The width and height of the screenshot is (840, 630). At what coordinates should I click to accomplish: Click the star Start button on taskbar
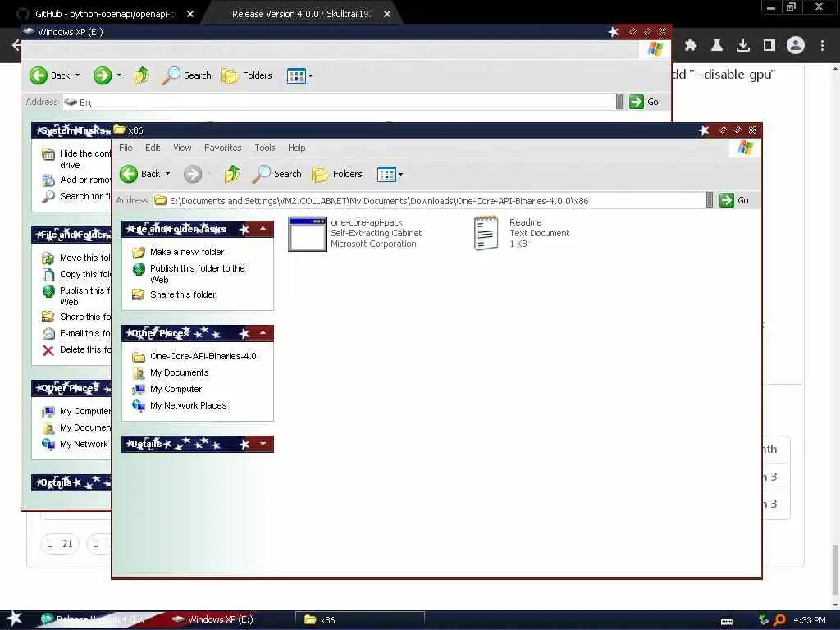15,619
